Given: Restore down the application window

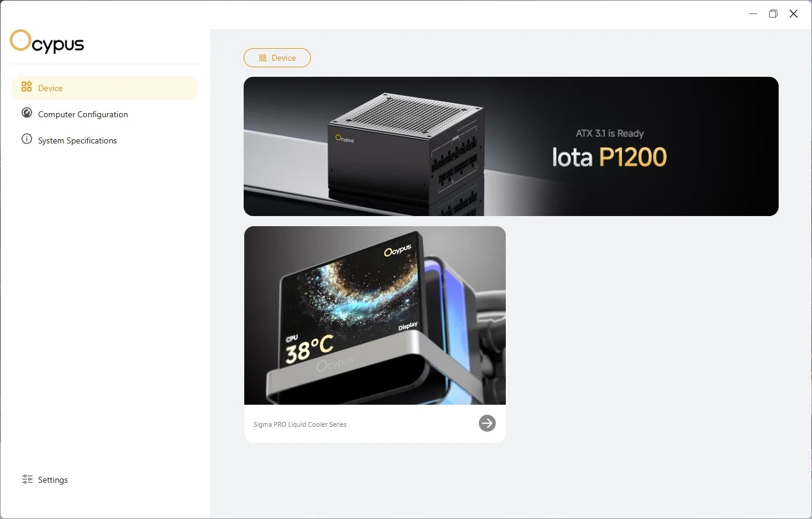Looking at the screenshot, I should coord(773,14).
